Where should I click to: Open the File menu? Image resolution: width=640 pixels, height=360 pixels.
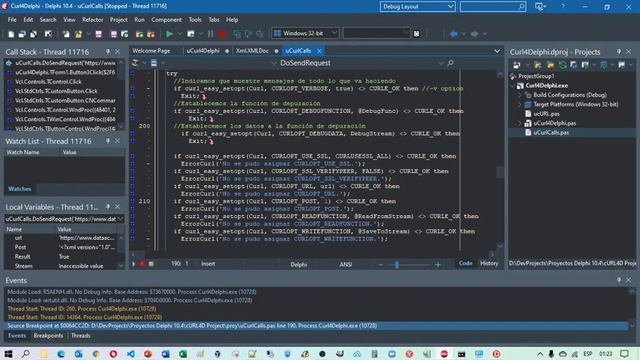coord(12,20)
